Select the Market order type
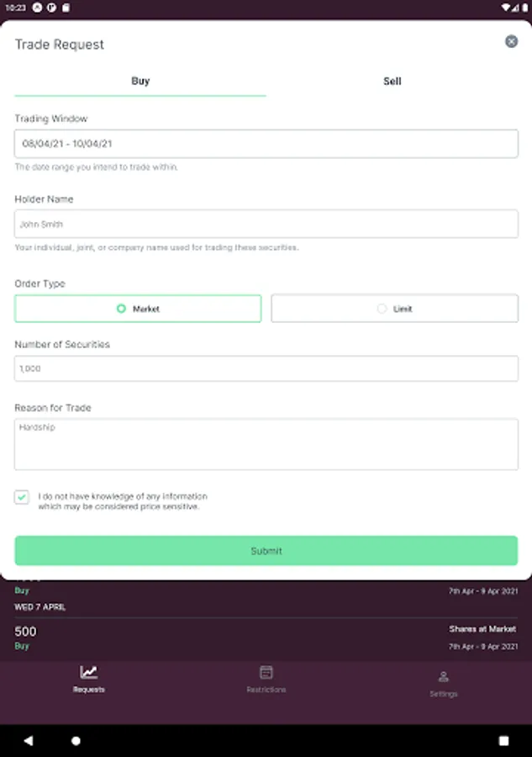Screen dimensions: 532x757 click(x=138, y=309)
